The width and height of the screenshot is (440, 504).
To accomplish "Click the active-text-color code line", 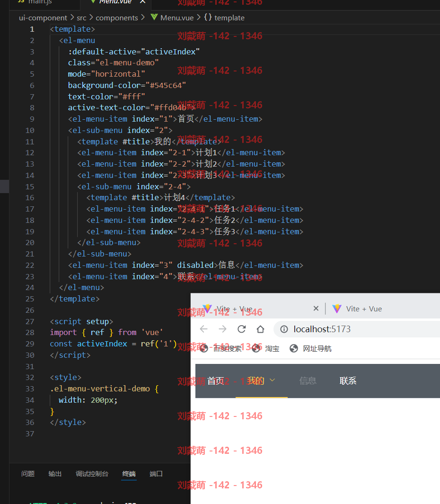I will tap(132, 108).
